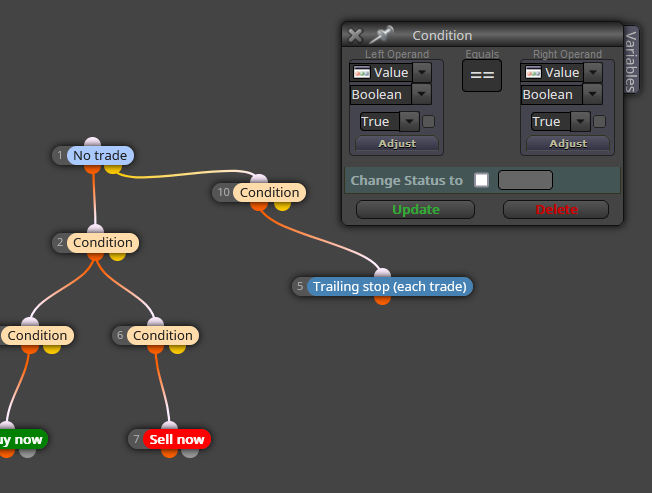The image size is (652, 493).
Task: Click number badge 1 on No trade
Action: point(60,155)
